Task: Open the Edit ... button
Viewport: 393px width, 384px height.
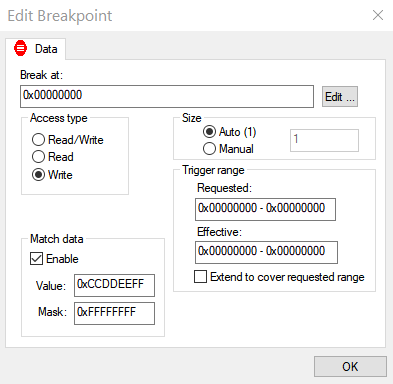Action: click(340, 97)
